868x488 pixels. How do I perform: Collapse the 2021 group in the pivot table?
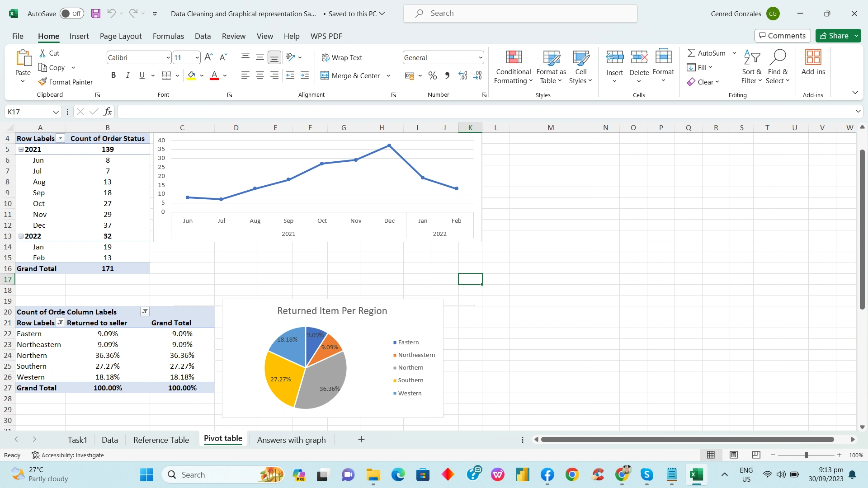(21, 149)
